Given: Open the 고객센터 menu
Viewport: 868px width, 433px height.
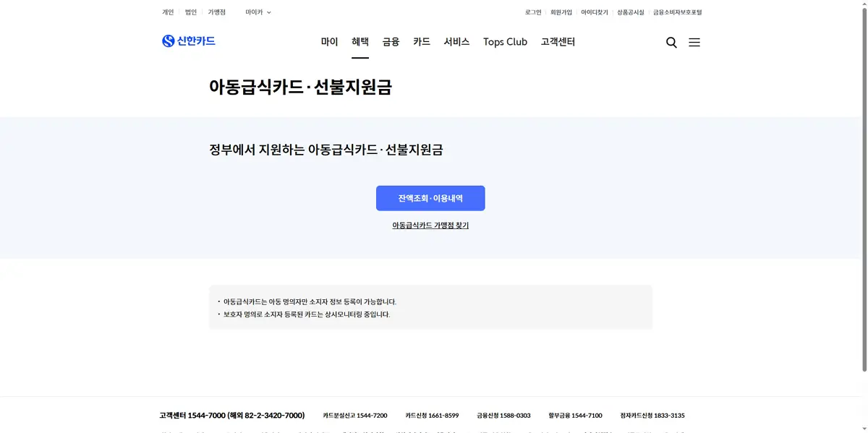Looking at the screenshot, I should click(x=558, y=42).
